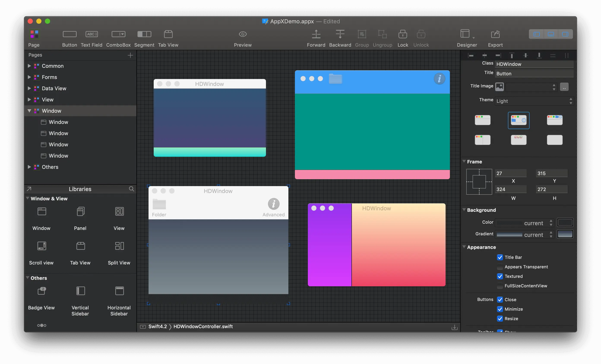
Task: Select Split View library item
Action: click(119, 246)
